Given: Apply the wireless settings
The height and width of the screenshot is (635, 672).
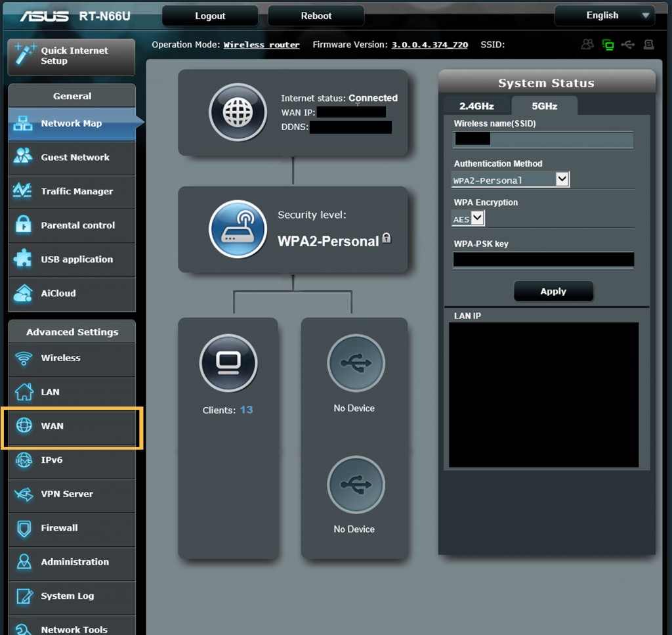Looking at the screenshot, I should click(553, 291).
